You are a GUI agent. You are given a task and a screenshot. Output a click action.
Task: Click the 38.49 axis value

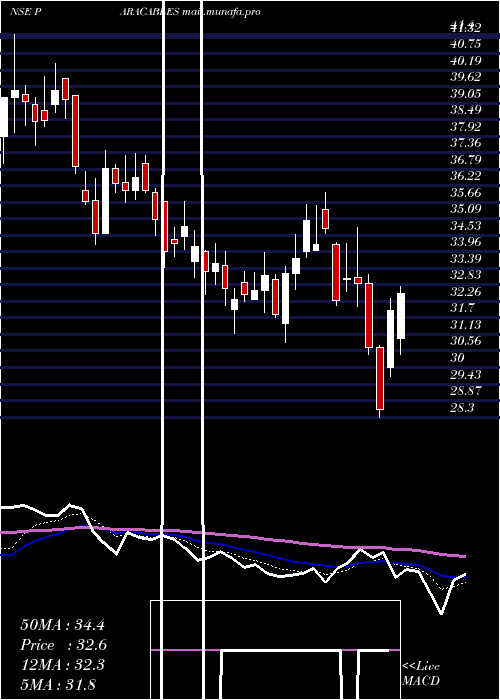coord(466,110)
